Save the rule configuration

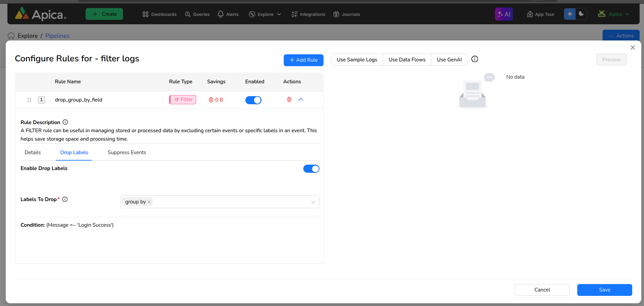pos(604,290)
